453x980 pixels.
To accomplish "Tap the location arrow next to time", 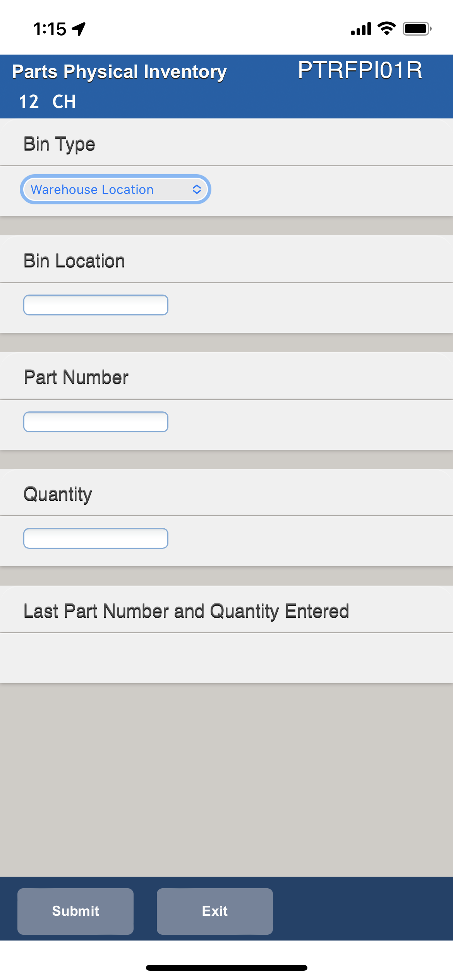I will coord(79,29).
